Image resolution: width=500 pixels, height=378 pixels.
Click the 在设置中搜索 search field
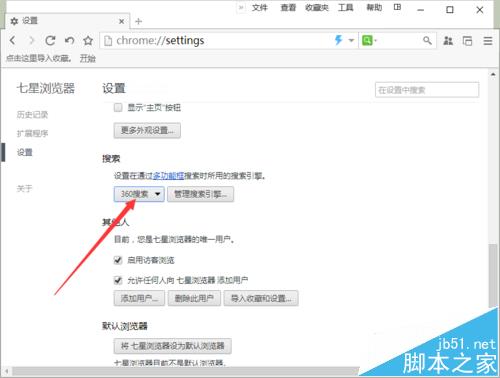click(x=427, y=90)
